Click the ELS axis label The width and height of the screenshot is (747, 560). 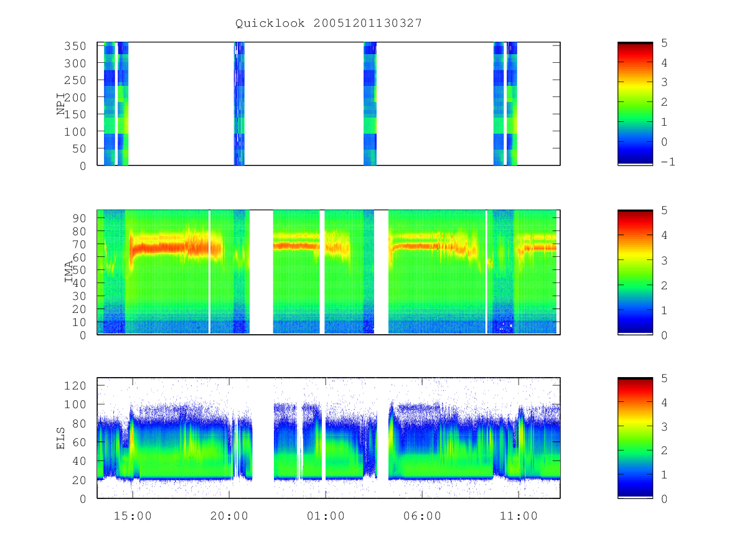point(61,438)
